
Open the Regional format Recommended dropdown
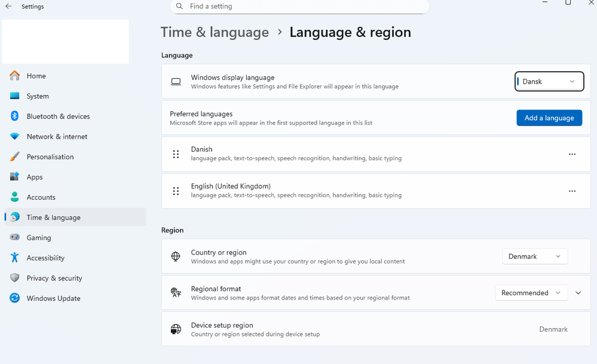[531, 293]
